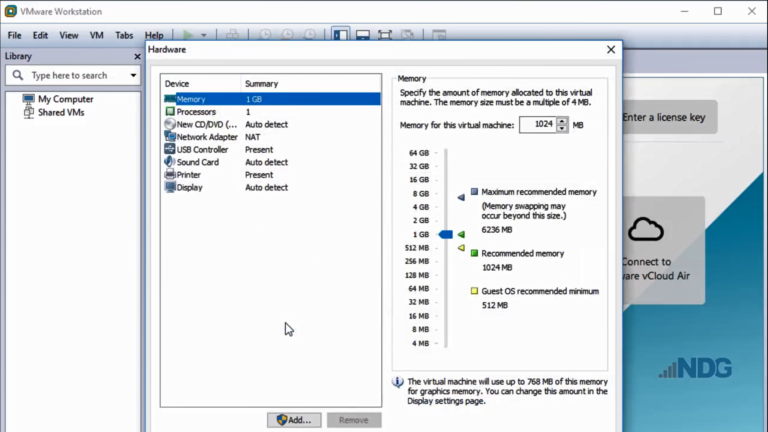Close the Hardware dialog

(611, 49)
